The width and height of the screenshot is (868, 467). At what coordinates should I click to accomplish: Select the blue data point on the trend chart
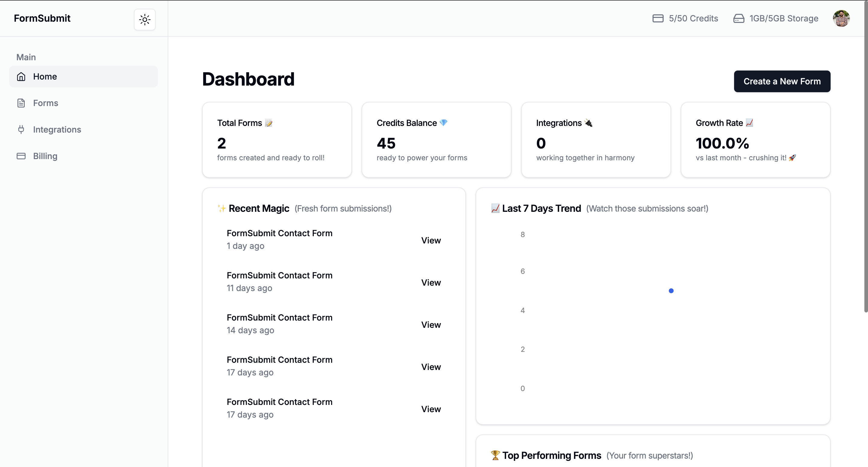tap(671, 290)
